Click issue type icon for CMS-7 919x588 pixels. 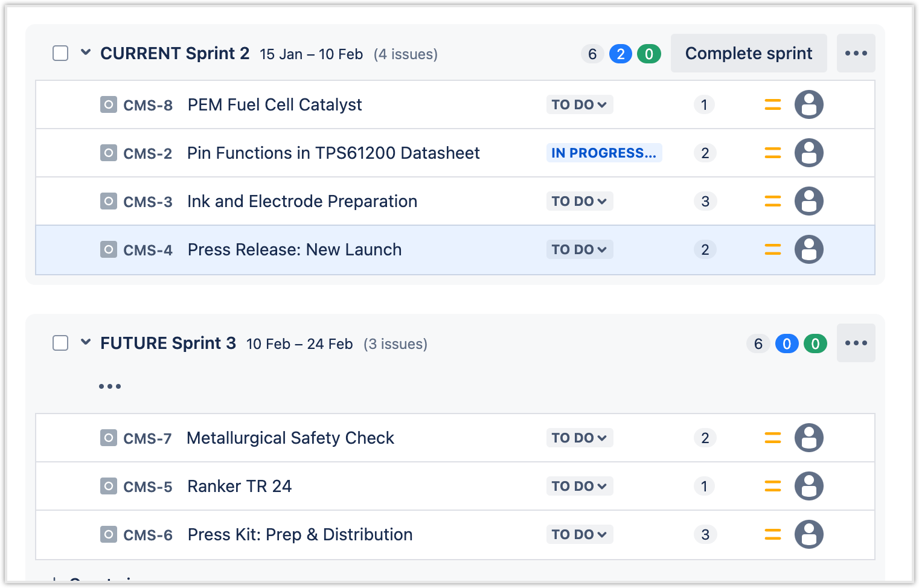108,438
